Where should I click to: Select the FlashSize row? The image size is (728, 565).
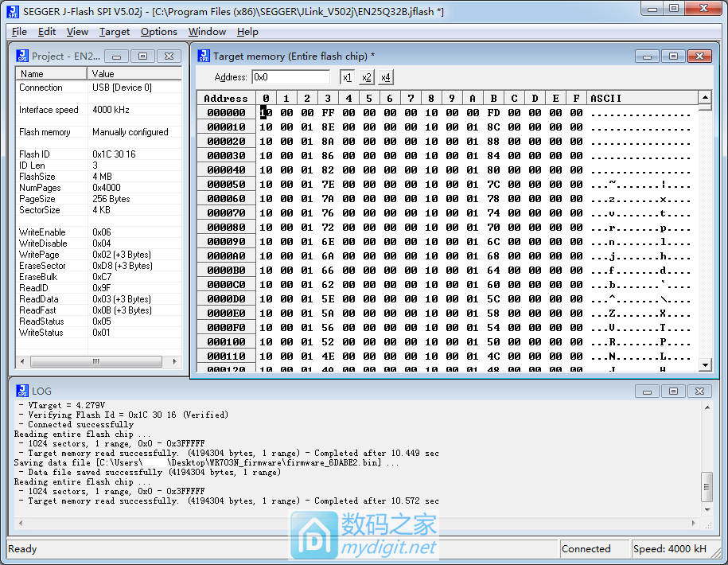99,177
